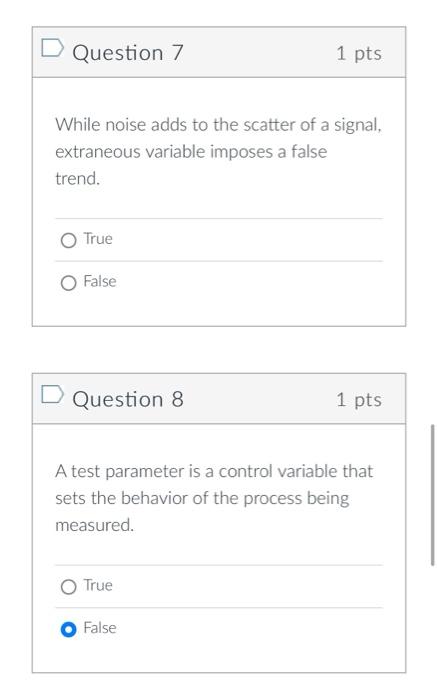Click the noise and extraneous variable statement
The width and height of the screenshot is (438, 700).
(218, 151)
